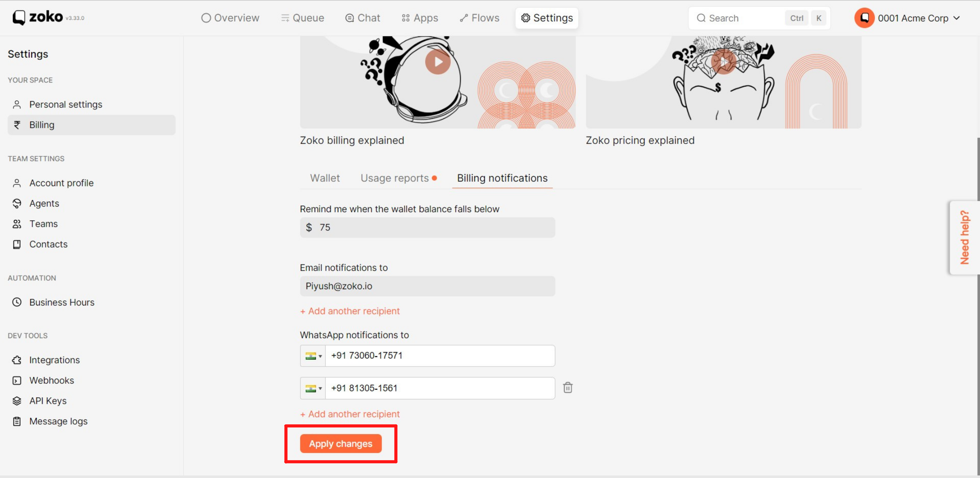
Task: Click the phone field +91 81305-1561
Action: pos(440,388)
